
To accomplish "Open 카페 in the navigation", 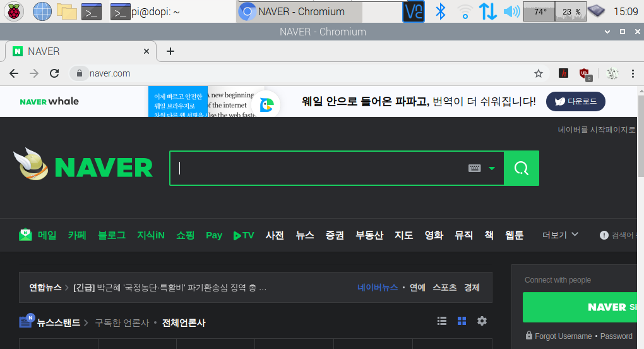I will [x=77, y=235].
